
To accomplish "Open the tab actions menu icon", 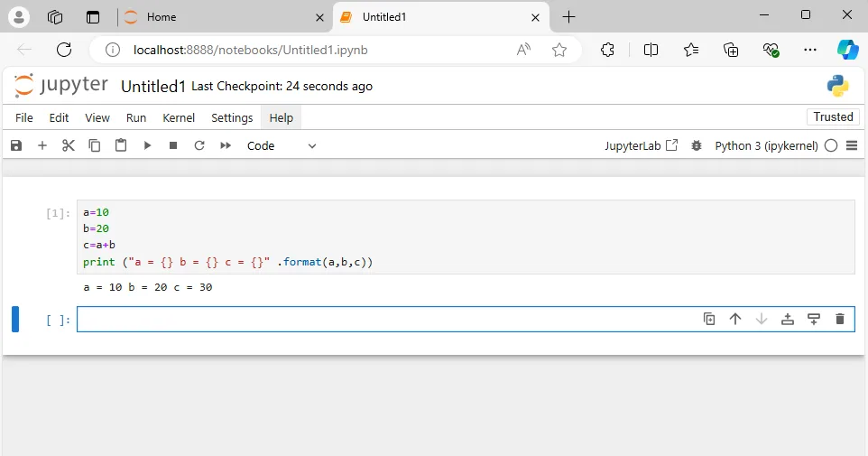I will point(93,17).
